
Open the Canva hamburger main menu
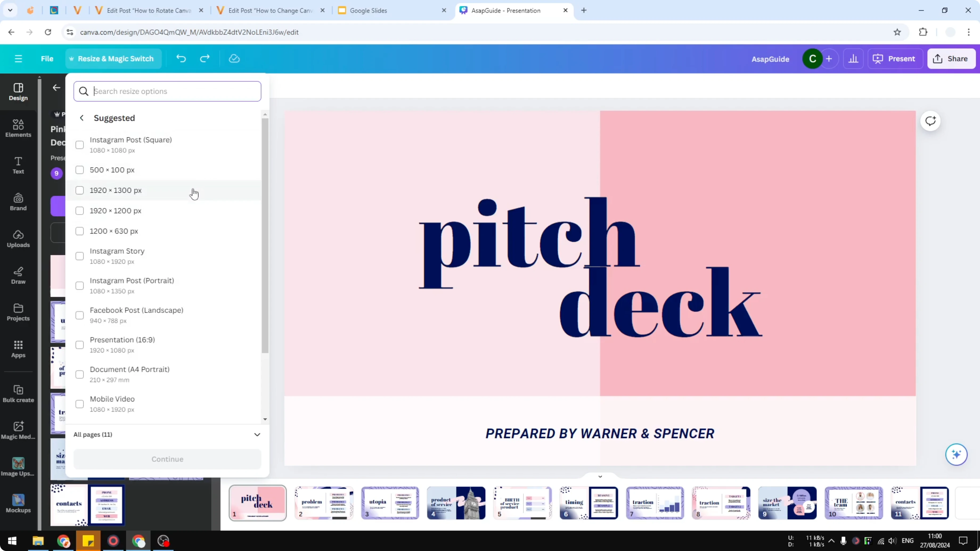[x=18, y=59]
